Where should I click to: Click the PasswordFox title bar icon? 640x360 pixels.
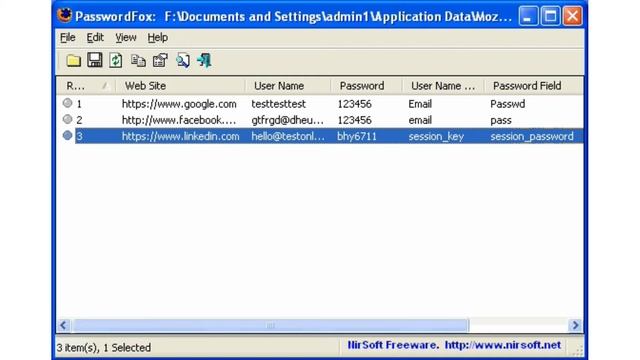[64, 16]
